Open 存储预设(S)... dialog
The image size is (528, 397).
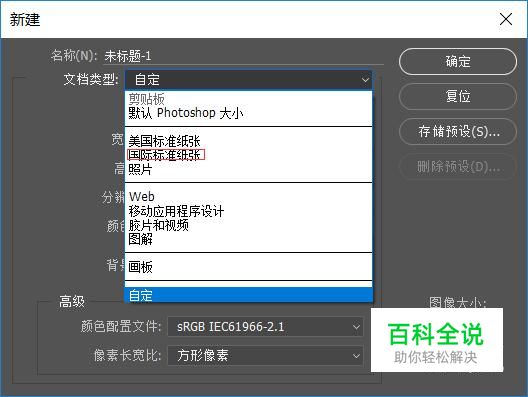458,131
